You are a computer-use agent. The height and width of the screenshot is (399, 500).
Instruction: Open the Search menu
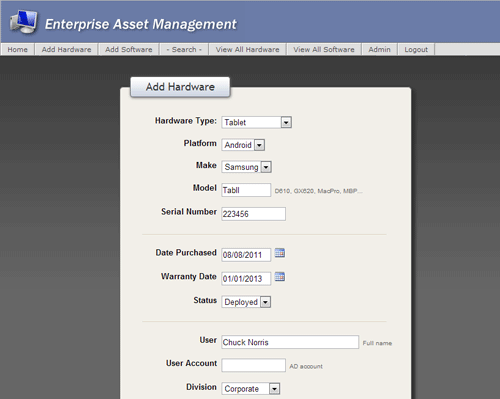(x=184, y=49)
